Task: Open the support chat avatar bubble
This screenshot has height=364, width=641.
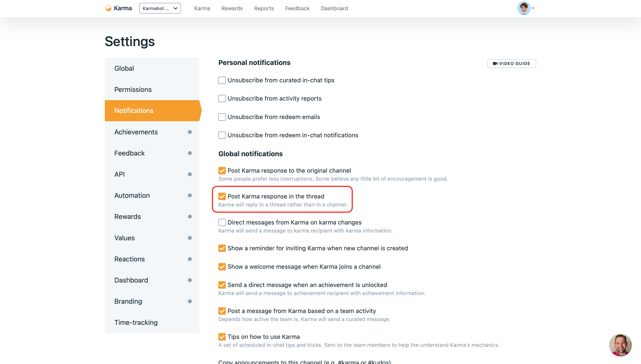Action: (x=620, y=345)
